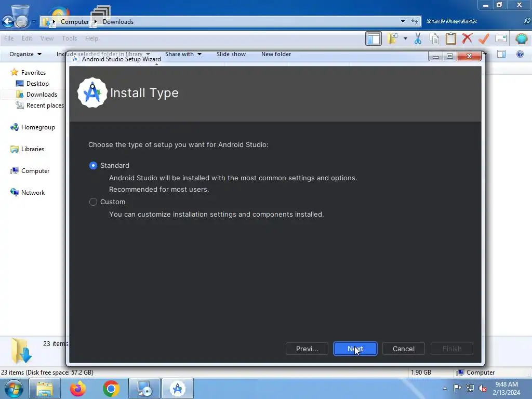Go back with the Previ... button
532x399 pixels.
(x=307, y=349)
